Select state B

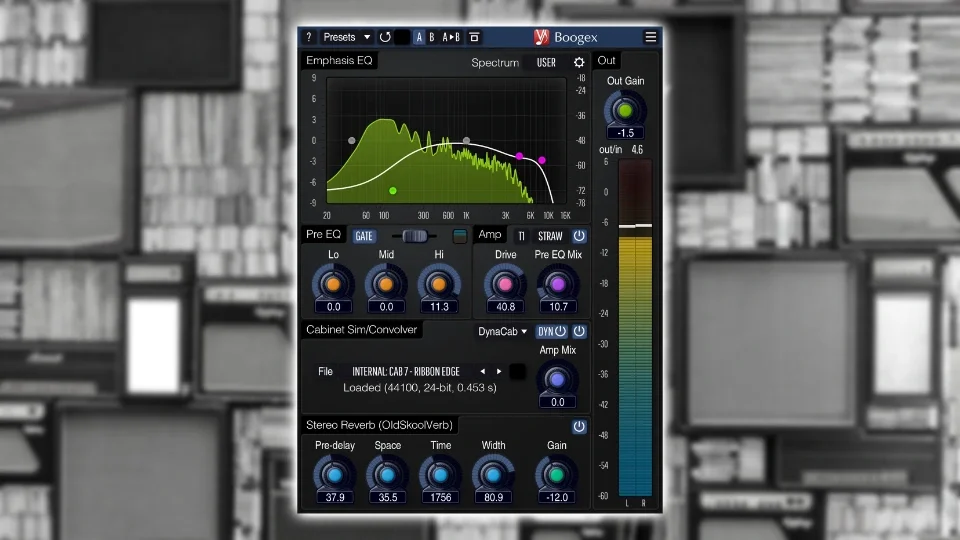point(432,37)
